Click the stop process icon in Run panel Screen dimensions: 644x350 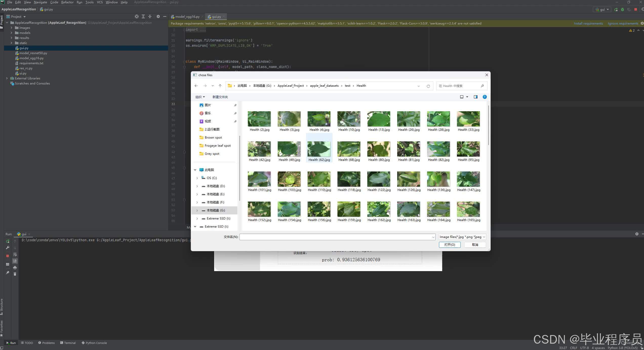(8, 256)
